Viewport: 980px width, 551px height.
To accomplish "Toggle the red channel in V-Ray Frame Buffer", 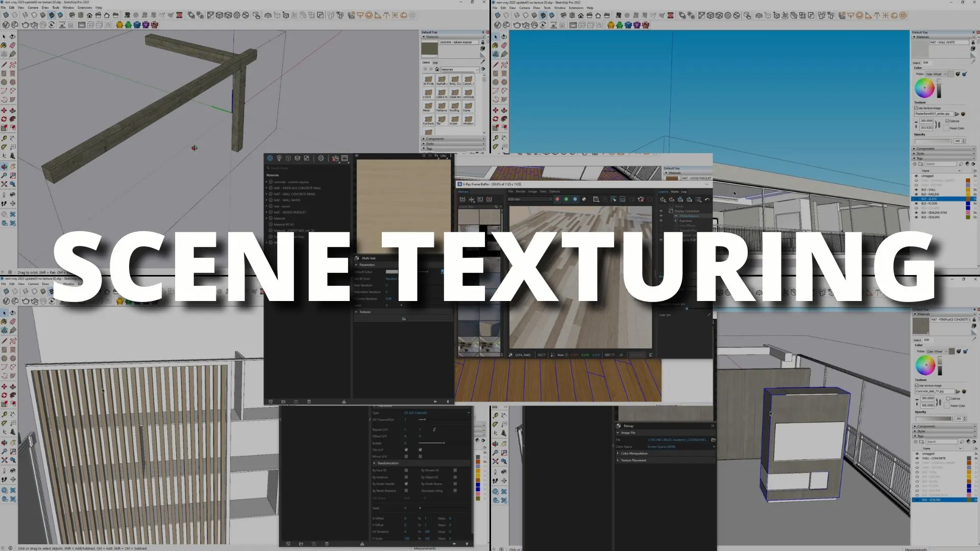I will point(557,199).
